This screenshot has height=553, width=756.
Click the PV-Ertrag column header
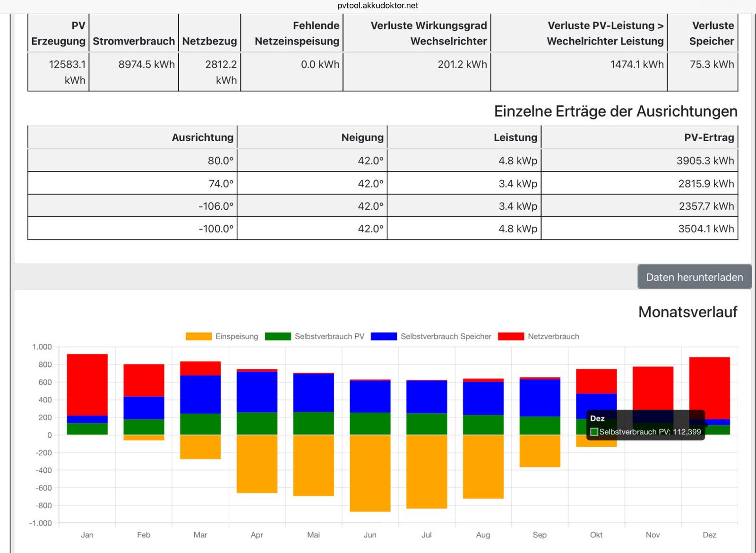point(709,137)
